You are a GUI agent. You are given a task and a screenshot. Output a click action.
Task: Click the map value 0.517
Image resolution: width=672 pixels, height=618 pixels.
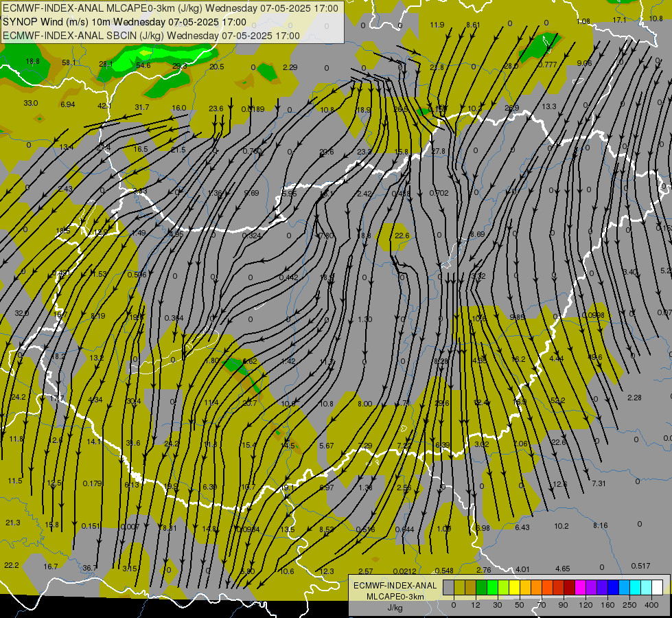click(640, 566)
